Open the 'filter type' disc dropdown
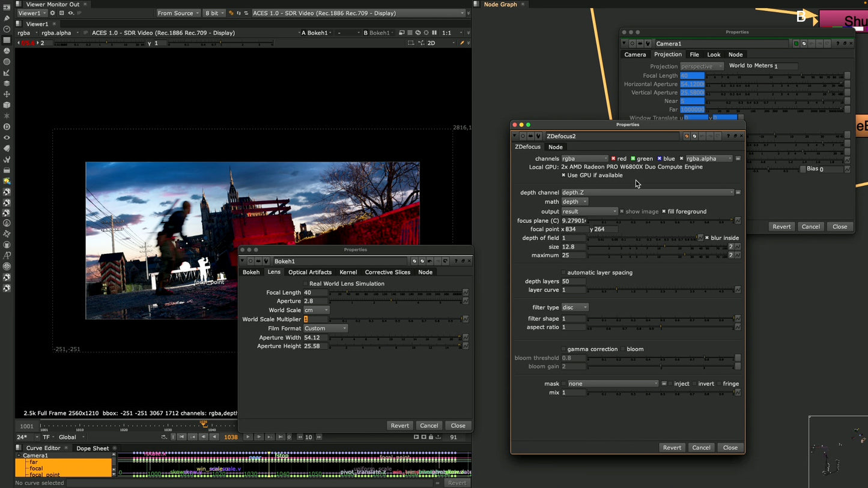Viewport: 868px width, 488px height. pos(575,307)
